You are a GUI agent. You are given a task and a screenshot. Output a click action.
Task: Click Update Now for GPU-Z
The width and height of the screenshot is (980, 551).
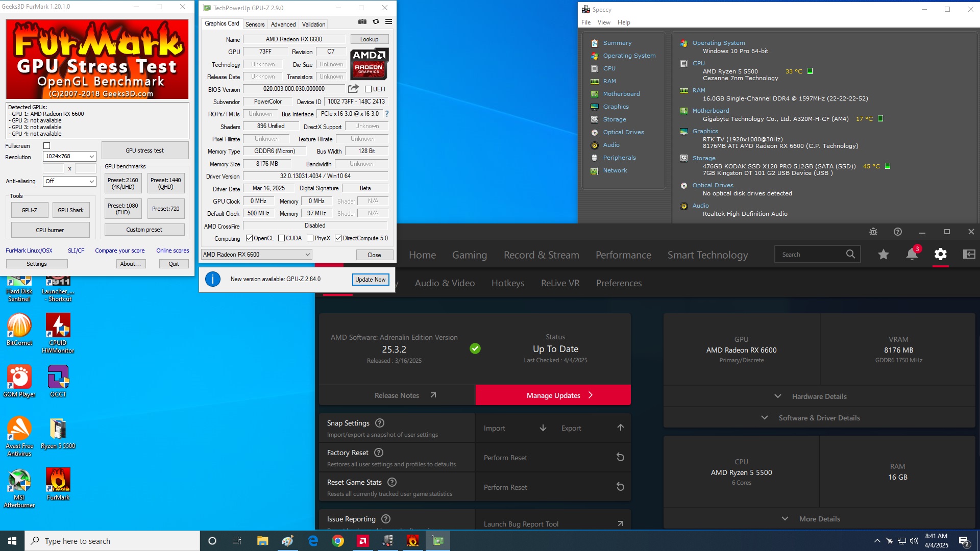pyautogui.click(x=371, y=280)
